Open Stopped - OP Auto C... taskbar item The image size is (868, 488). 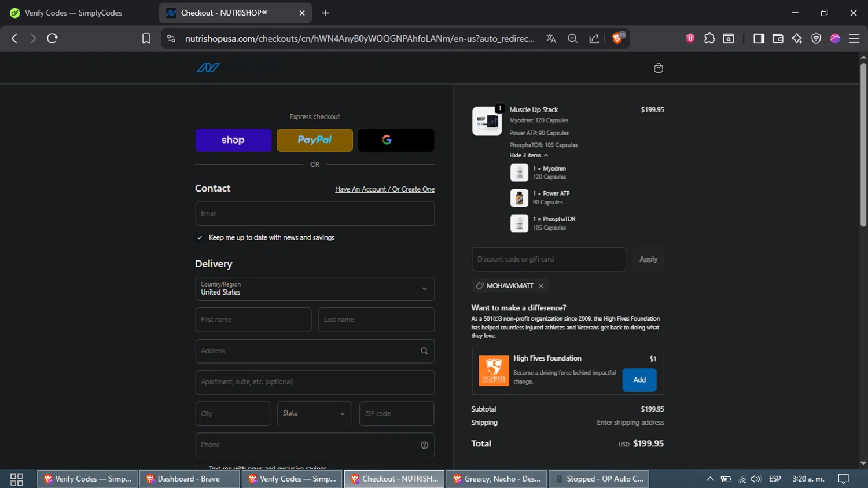(x=599, y=479)
